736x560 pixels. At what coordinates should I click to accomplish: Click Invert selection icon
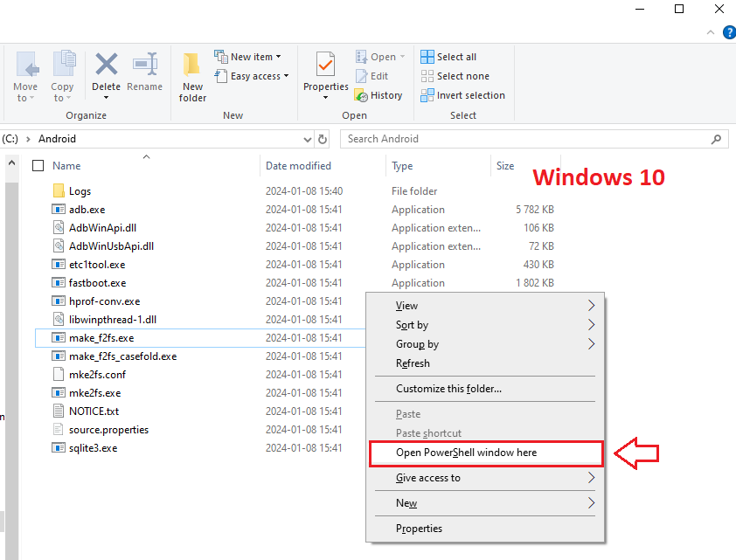coord(427,95)
